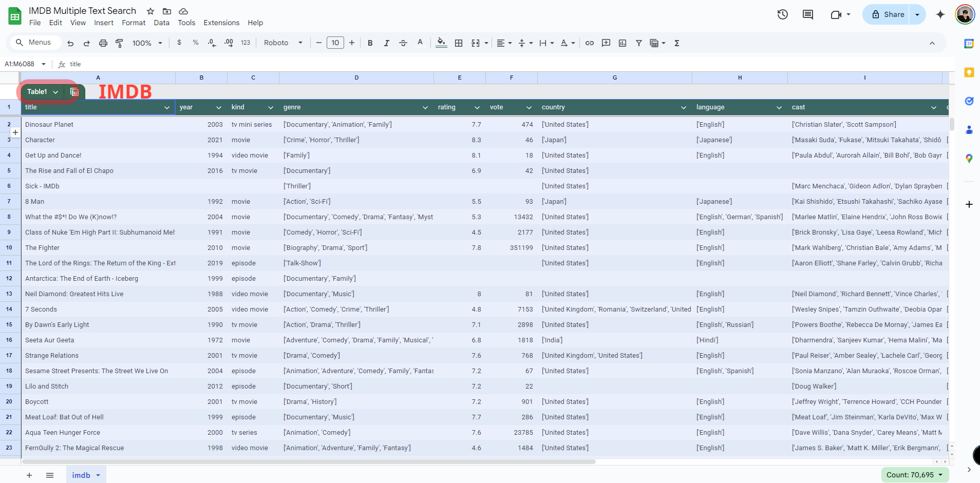Increase font size

352,43
